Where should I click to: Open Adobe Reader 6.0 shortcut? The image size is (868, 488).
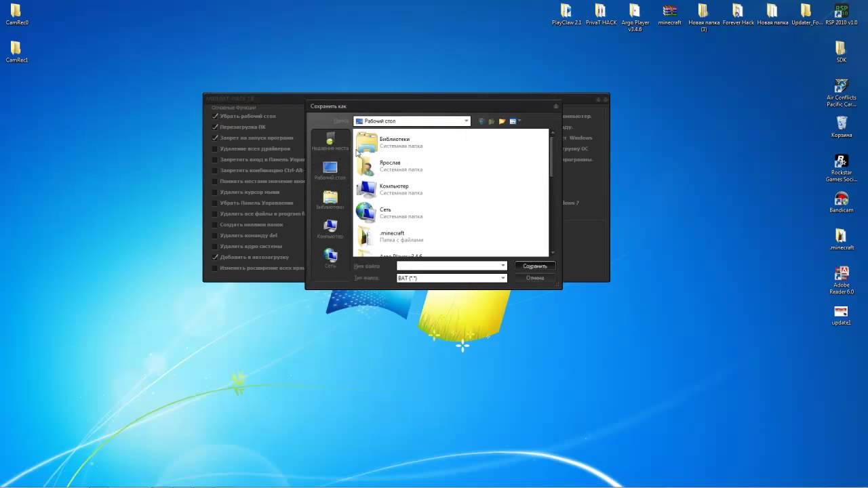841,281
